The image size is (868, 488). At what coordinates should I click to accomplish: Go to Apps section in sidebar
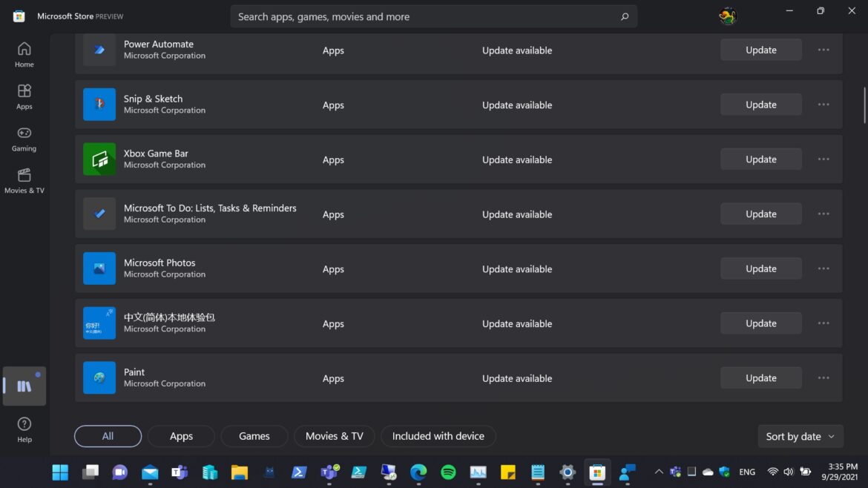24,96
